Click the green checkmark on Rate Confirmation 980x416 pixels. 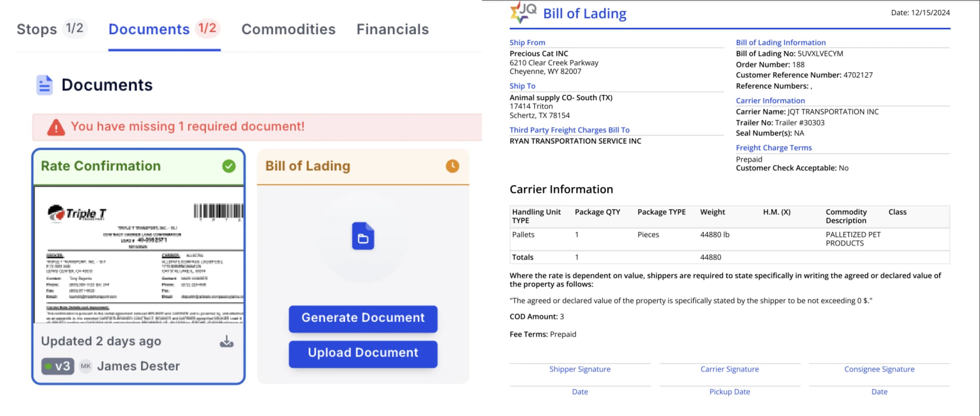coord(229,166)
